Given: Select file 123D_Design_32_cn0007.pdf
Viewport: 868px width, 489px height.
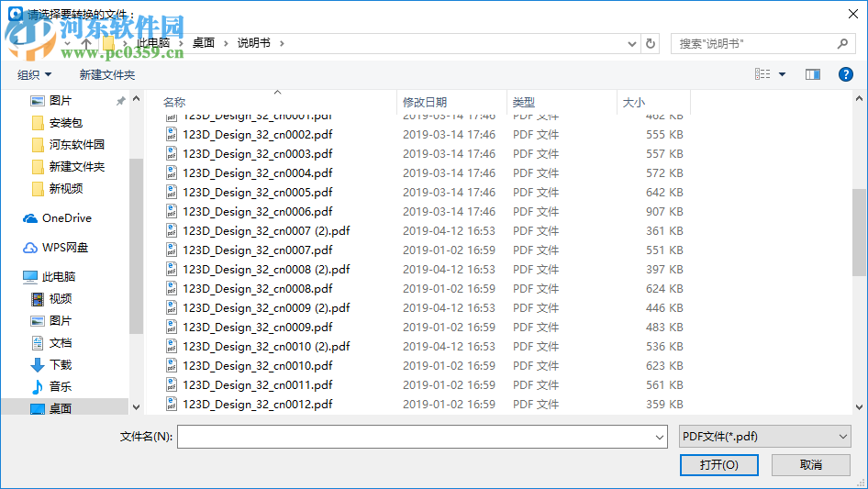Looking at the screenshot, I should click(x=258, y=250).
